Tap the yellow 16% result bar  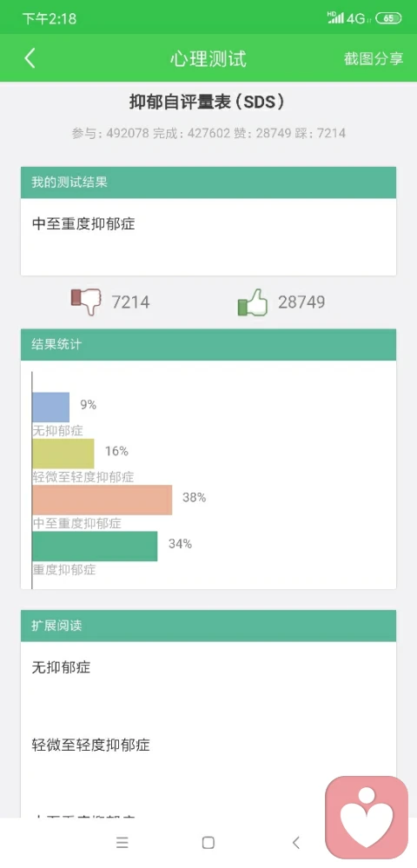pos(63,454)
